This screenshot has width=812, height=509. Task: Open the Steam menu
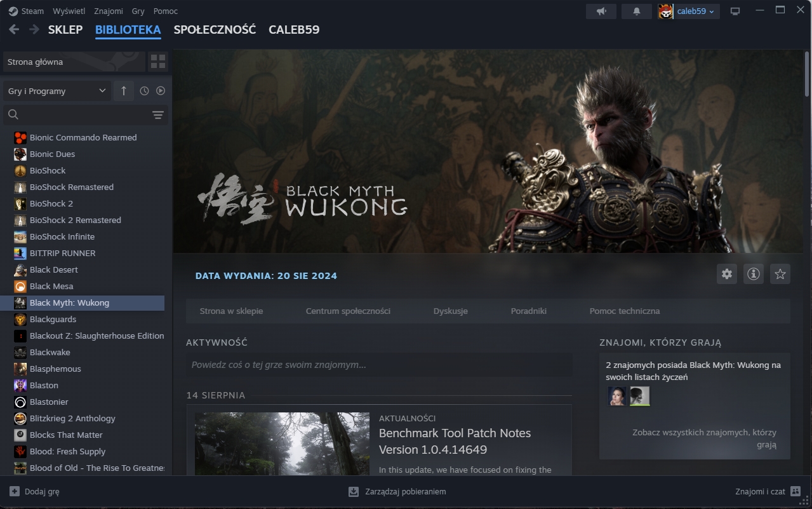32,11
